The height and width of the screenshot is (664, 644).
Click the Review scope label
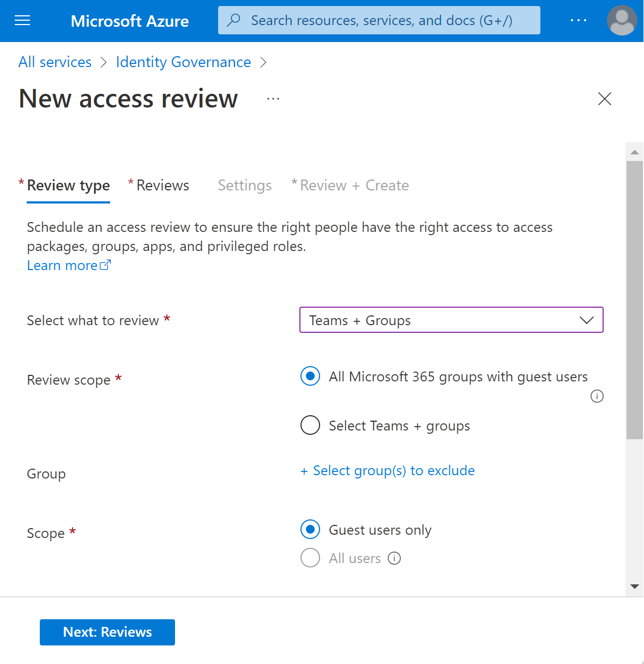tap(69, 380)
